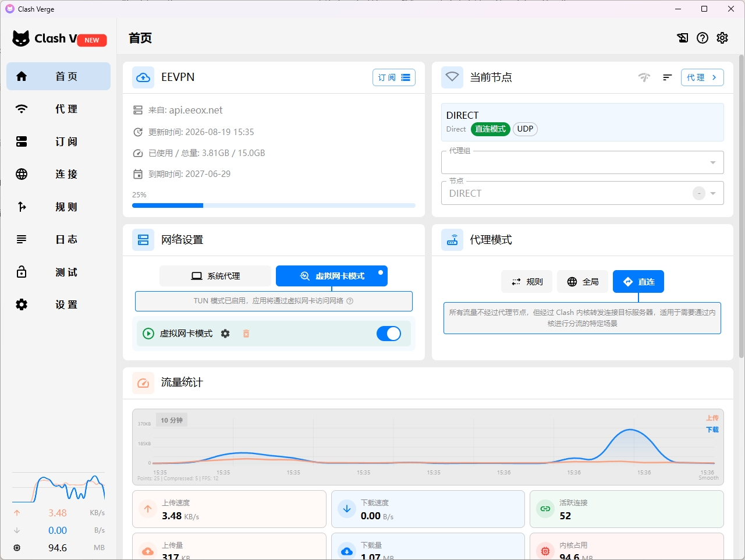Maximize the Clash Verge window

click(x=704, y=9)
